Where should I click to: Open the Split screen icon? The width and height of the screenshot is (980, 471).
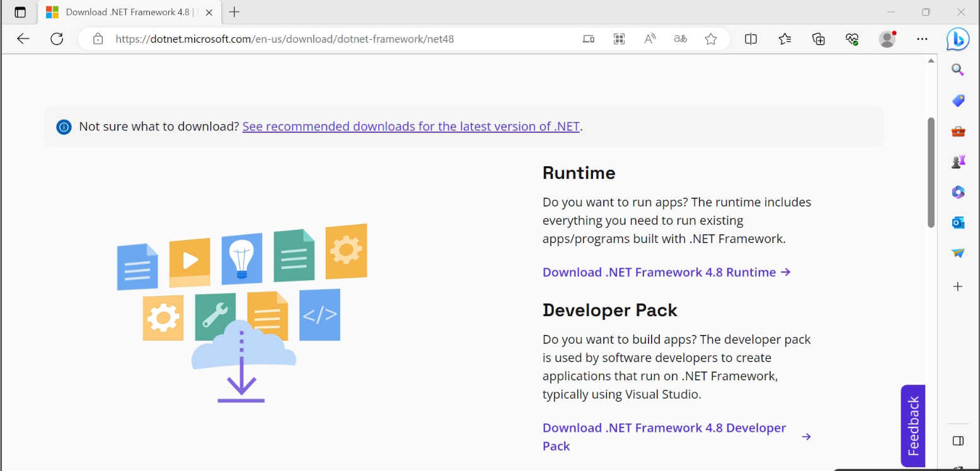coord(751,39)
